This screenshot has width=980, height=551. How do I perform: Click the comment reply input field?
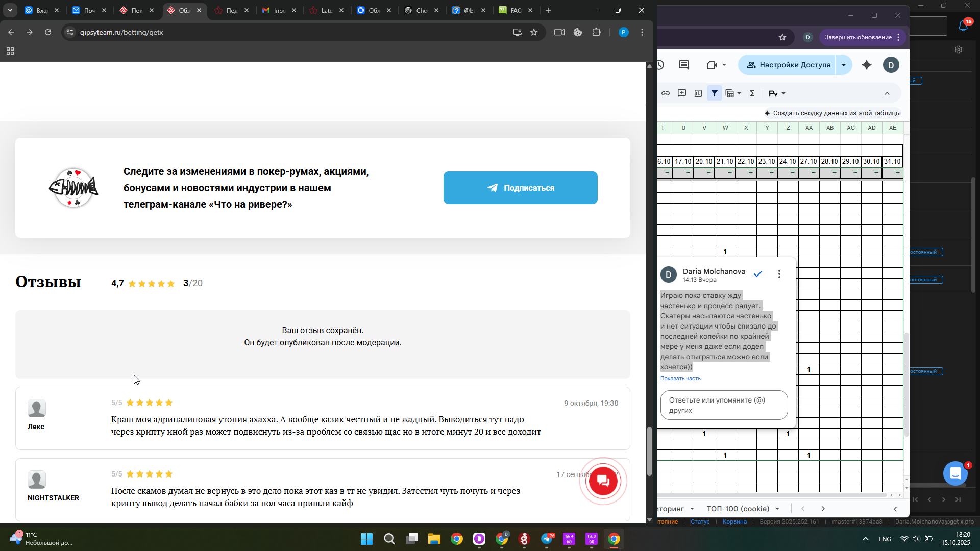tap(724, 405)
